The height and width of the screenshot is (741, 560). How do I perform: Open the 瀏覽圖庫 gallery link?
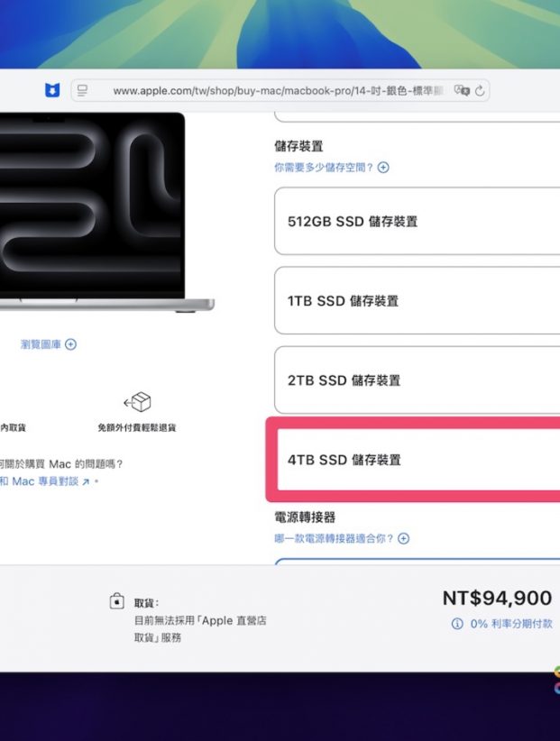(x=42, y=344)
